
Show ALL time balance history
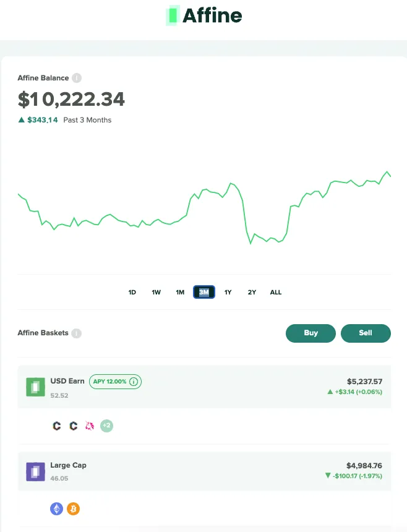(276, 292)
